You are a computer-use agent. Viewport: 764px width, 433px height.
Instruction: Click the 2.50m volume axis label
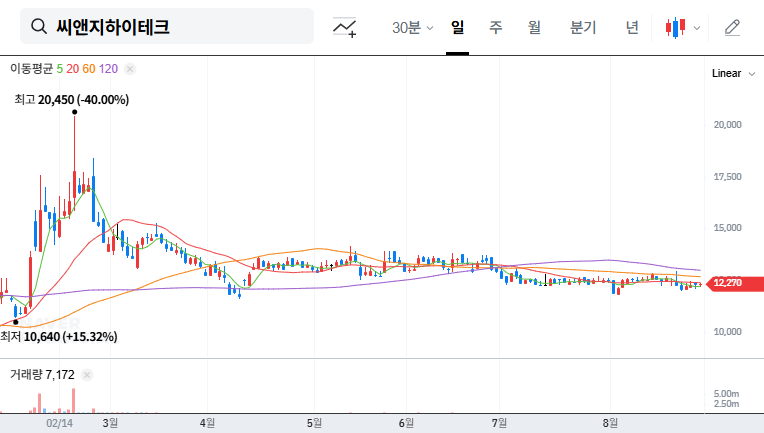pyautogui.click(x=726, y=404)
